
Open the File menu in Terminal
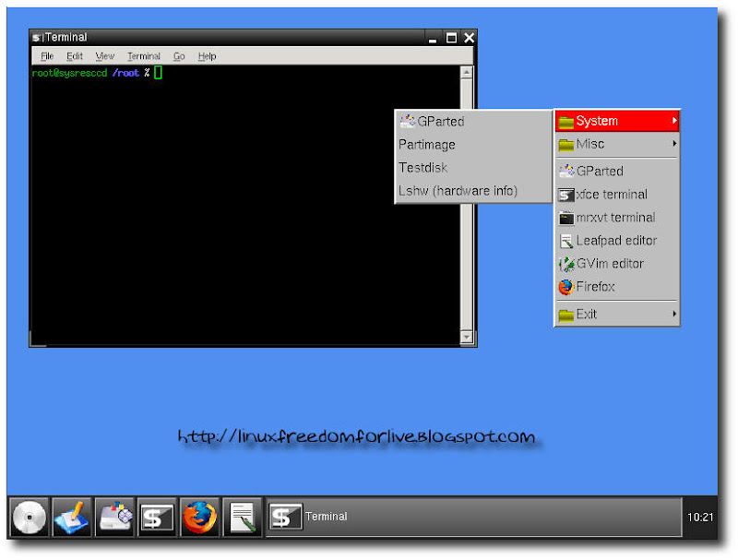pyautogui.click(x=47, y=56)
